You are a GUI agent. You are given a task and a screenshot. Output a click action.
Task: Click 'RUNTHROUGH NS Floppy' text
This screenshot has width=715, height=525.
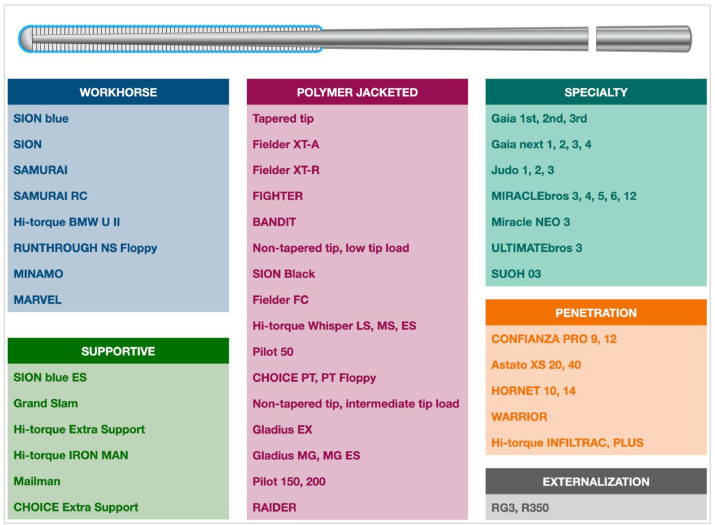85,248
